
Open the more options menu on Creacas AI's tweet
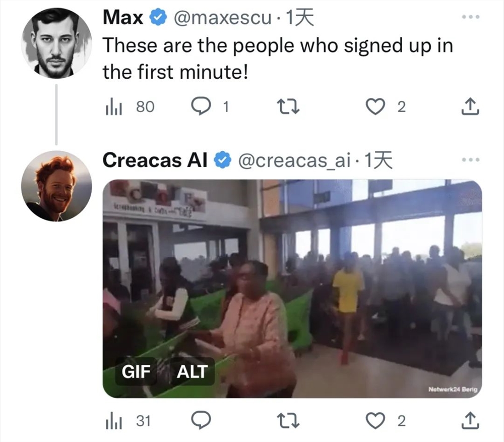click(x=471, y=159)
